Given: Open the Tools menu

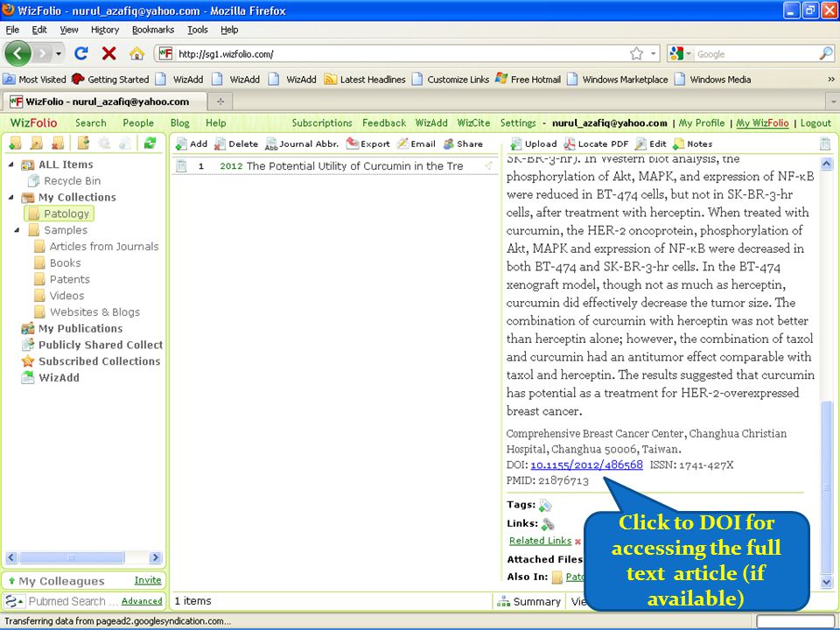Looking at the screenshot, I should [197, 30].
